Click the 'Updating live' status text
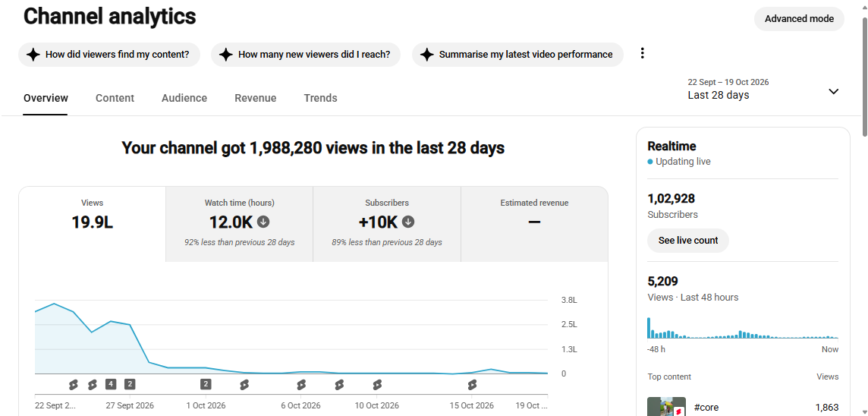 (x=683, y=162)
